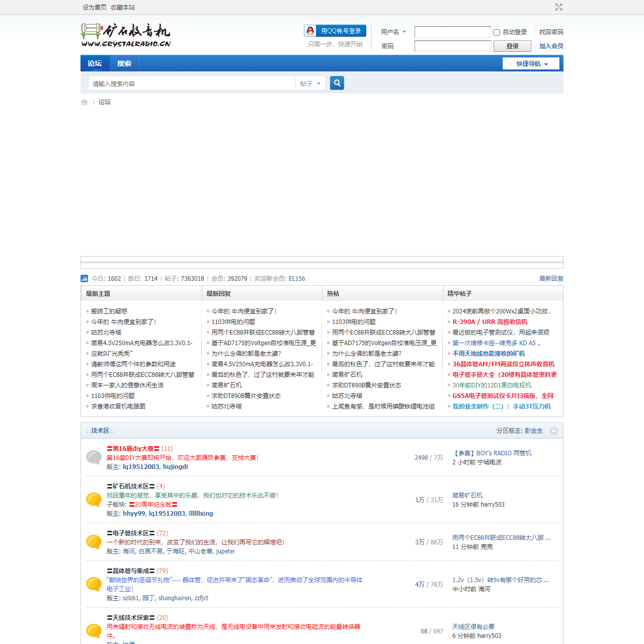Click the home breadcrumb icon

(85, 102)
